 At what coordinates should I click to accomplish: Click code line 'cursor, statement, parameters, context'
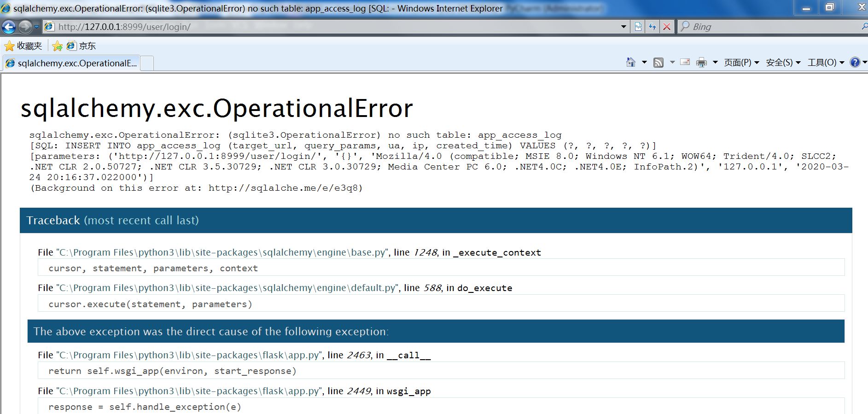click(441, 268)
